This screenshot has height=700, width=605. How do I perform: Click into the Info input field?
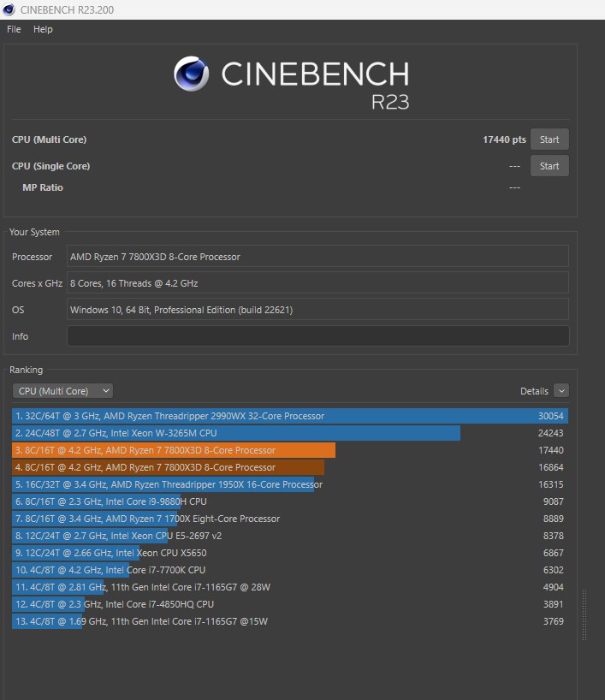(x=318, y=335)
